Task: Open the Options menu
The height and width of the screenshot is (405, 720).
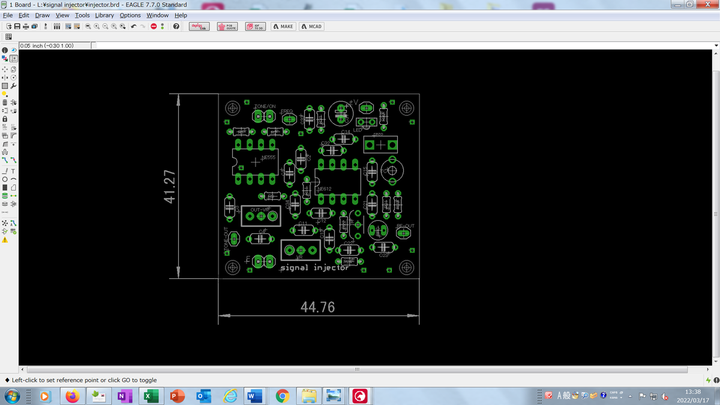Action: pos(130,15)
